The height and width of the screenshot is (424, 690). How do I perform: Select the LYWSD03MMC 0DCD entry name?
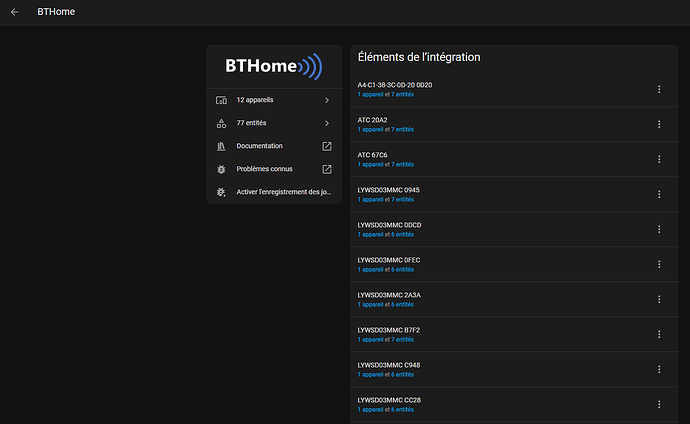(x=389, y=225)
